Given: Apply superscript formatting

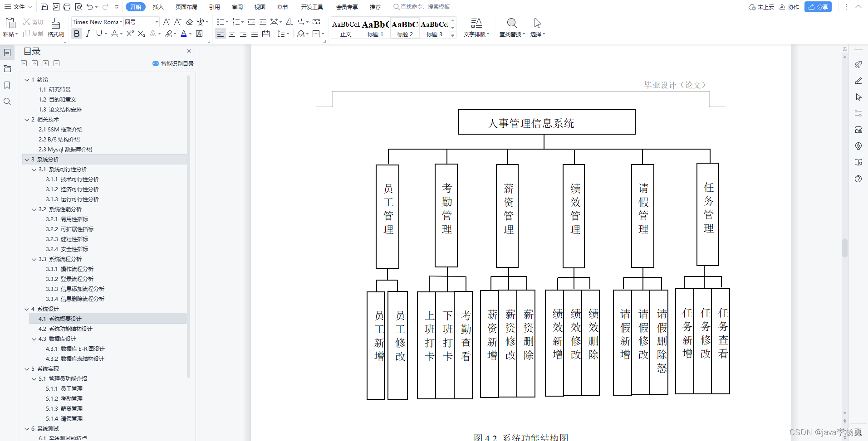Looking at the screenshot, I should click(130, 34).
